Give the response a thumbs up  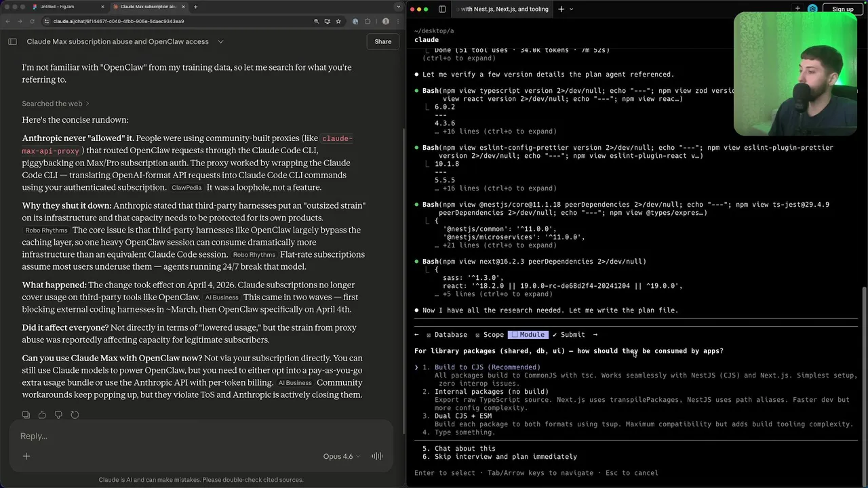coord(42,415)
